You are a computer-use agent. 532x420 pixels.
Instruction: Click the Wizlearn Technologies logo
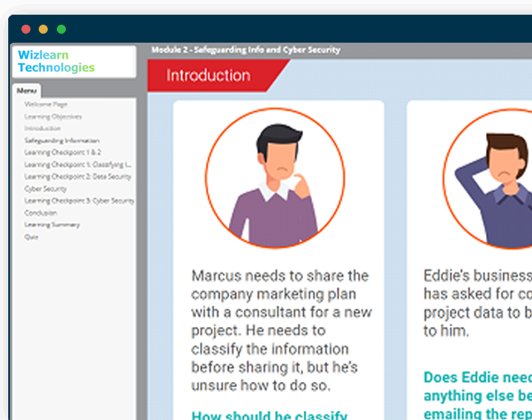point(74,62)
